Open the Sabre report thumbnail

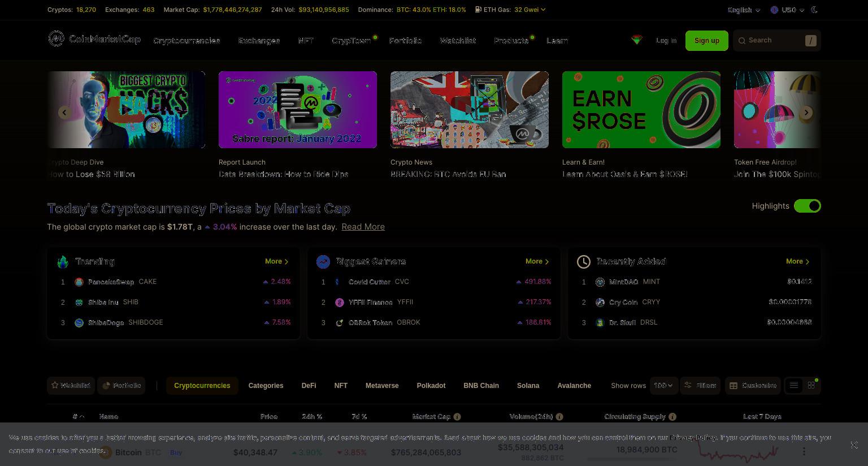298,110
